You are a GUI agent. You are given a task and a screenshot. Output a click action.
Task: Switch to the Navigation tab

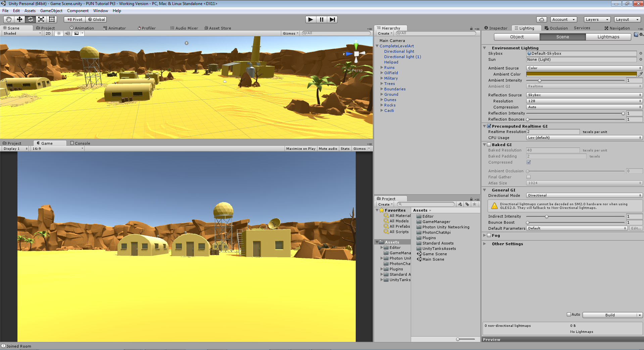617,28
